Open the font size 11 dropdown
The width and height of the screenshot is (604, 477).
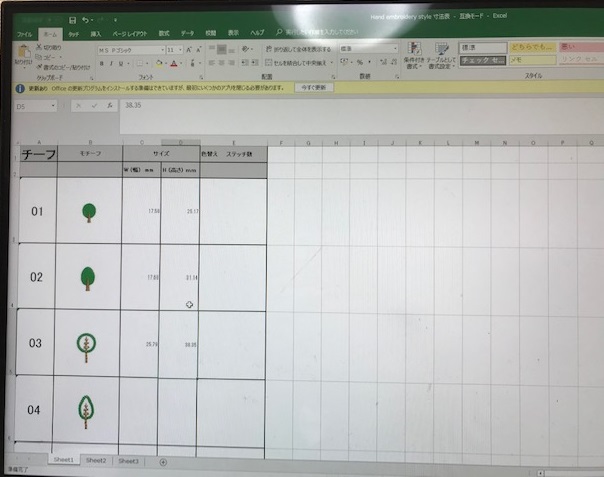(180, 50)
